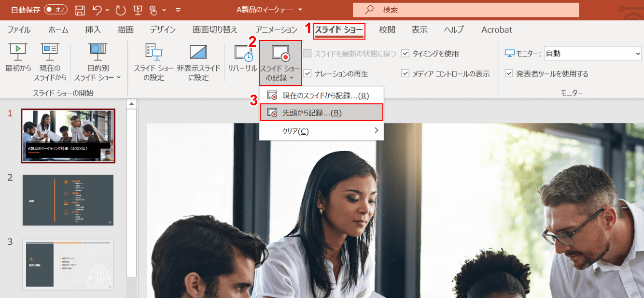Switch to 画面切り替え tab
Screen dimensions: 644x298
215,30
